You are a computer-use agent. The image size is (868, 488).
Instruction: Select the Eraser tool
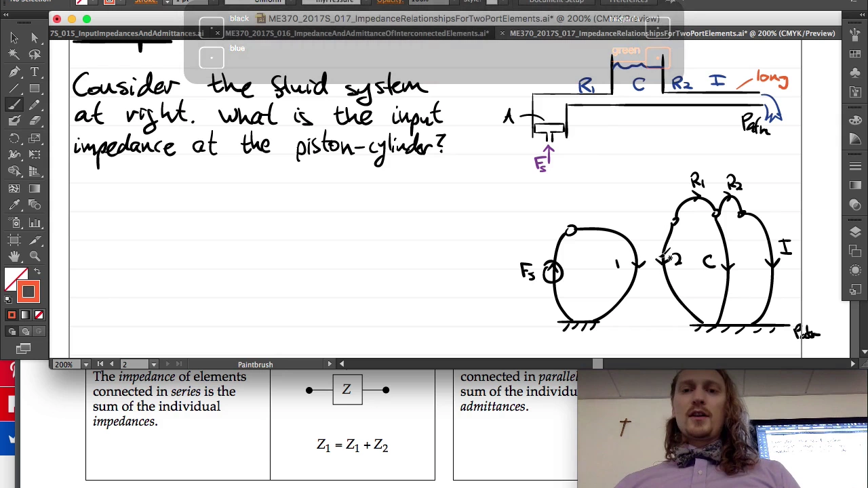(x=35, y=121)
